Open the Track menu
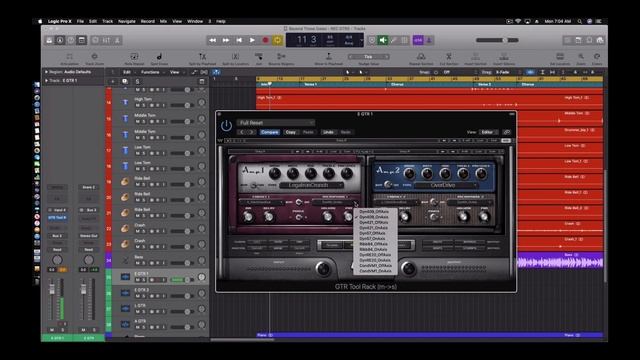Image resolution: width=640 pixels, height=360 pixels. (107, 21)
